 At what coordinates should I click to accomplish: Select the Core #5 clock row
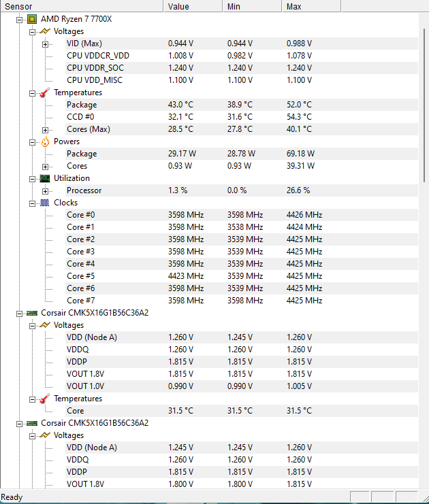click(x=241, y=276)
